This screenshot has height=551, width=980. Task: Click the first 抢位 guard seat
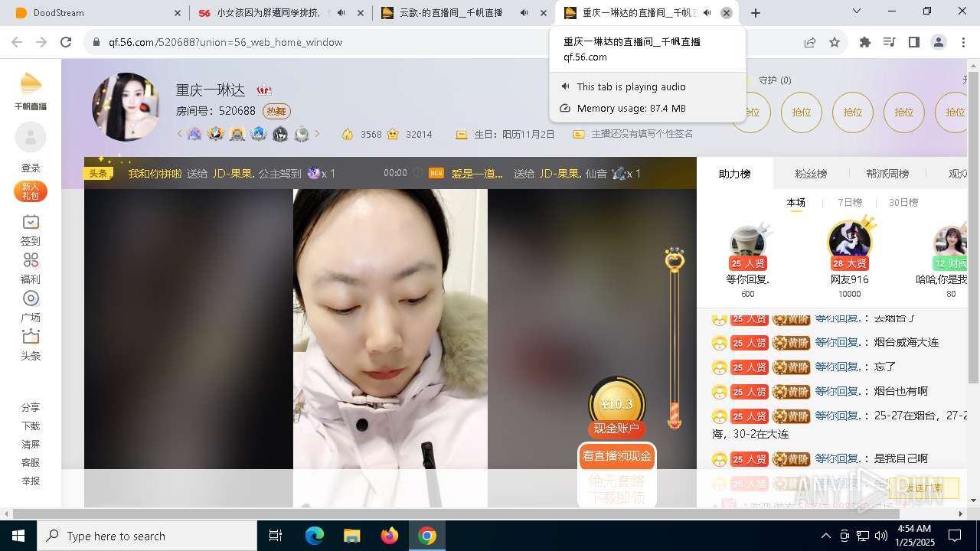[x=750, y=112]
